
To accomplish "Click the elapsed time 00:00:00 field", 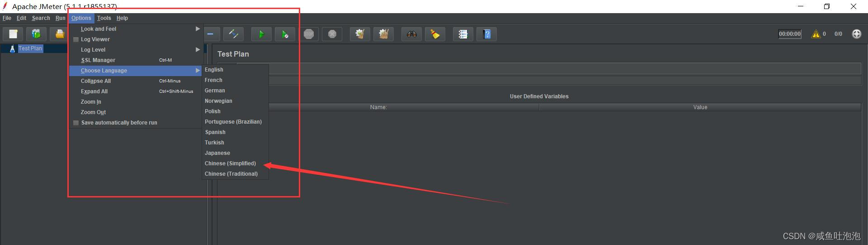I will point(790,34).
